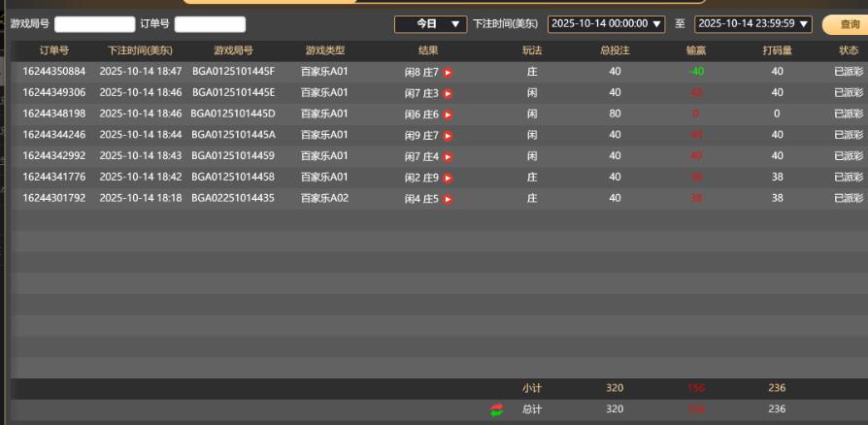
Task: Click the red-green swap arrows near 总计
Action: click(x=497, y=409)
